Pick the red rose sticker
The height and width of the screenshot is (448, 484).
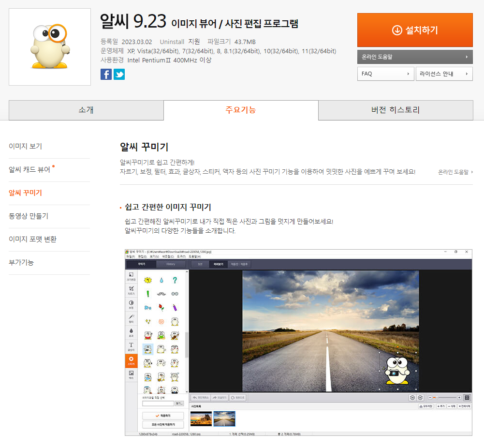click(161, 308)
